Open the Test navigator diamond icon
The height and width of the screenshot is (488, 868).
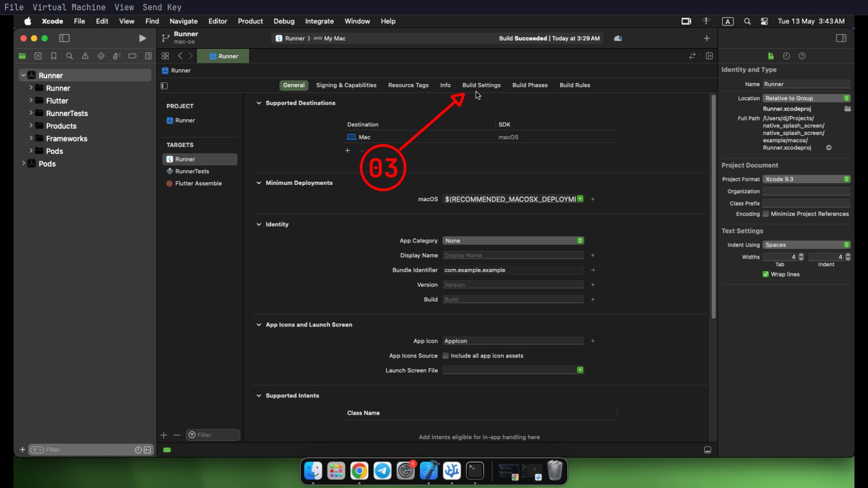click(x=101, y=56)
